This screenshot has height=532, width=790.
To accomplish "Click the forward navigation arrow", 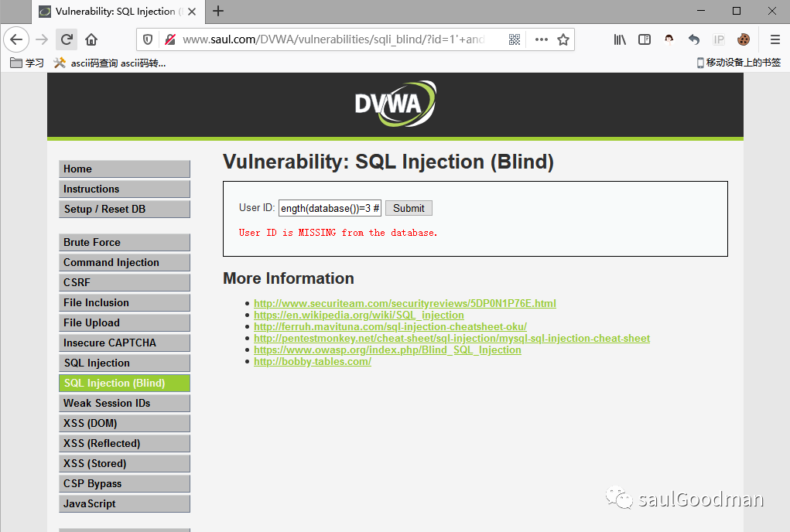I will coord(42,39).
